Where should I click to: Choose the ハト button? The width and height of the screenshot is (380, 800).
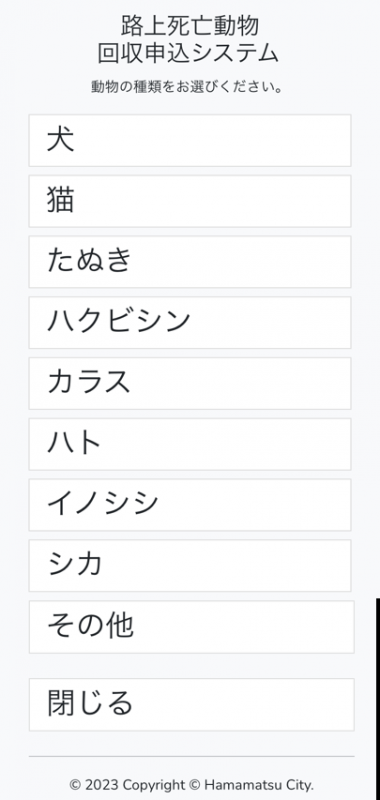point(190,444)
